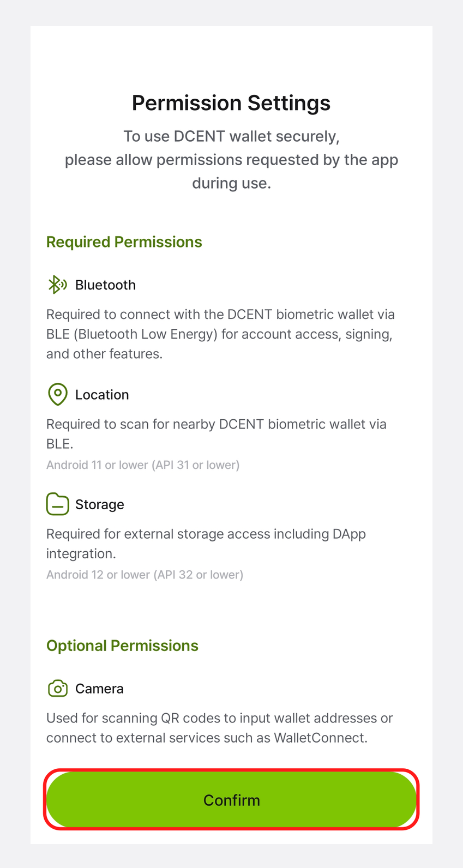Viewport: 463px width, 868px height.
Task: Click the external storage access description
Action: pos(206,544)
